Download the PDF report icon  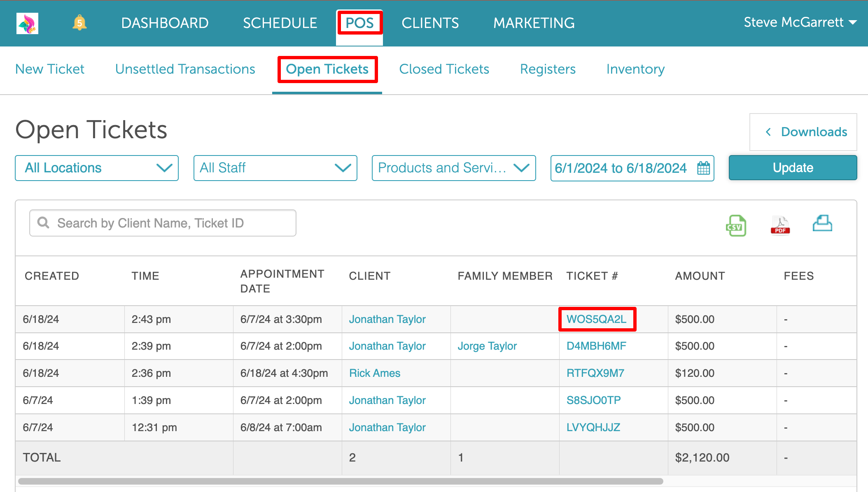[780, 225]
